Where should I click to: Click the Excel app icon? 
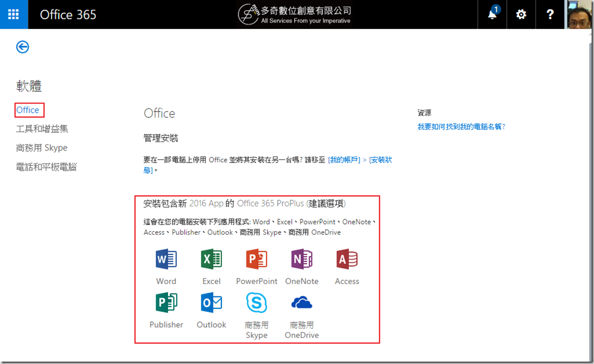(x=211, y=260)
